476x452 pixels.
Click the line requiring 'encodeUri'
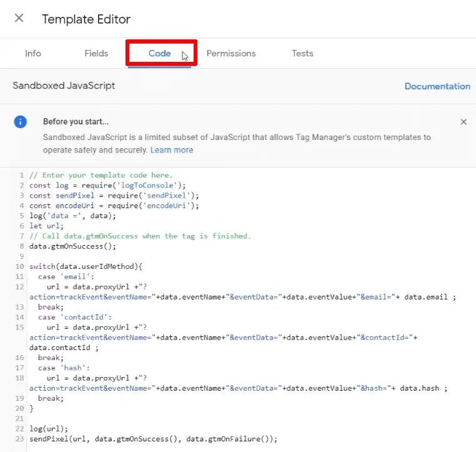pyautogui.click(x=114, y=206)
